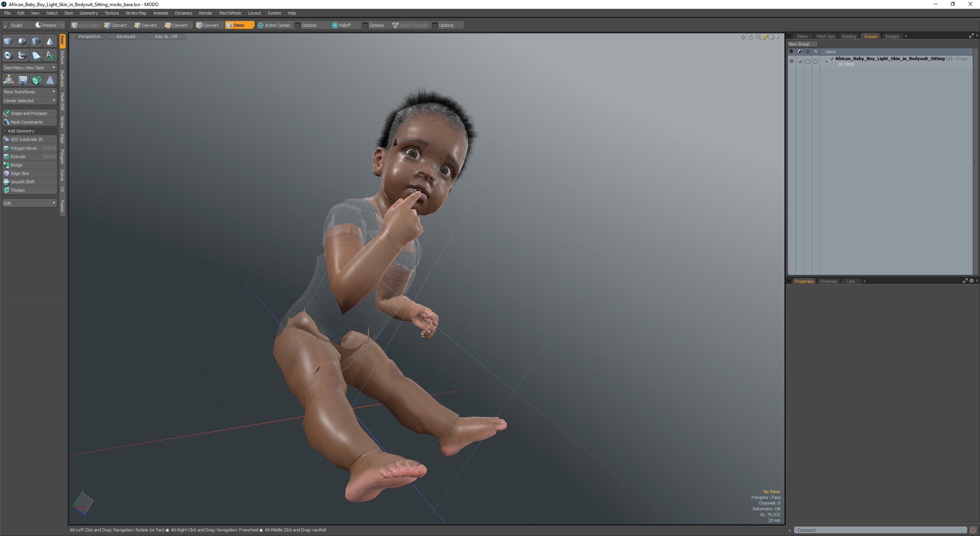Select the text tool icon
Screen dimensions: 980x536
click(x=50, y=56)
